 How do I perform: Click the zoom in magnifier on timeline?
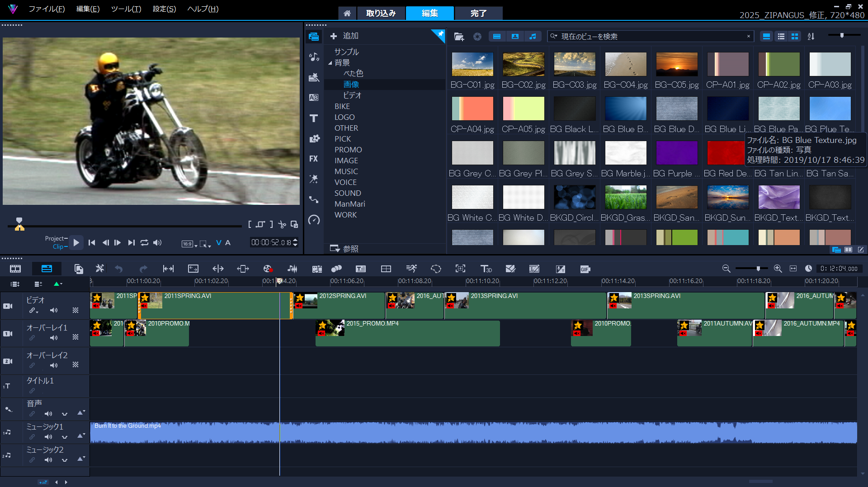click(x=778, y=269)
